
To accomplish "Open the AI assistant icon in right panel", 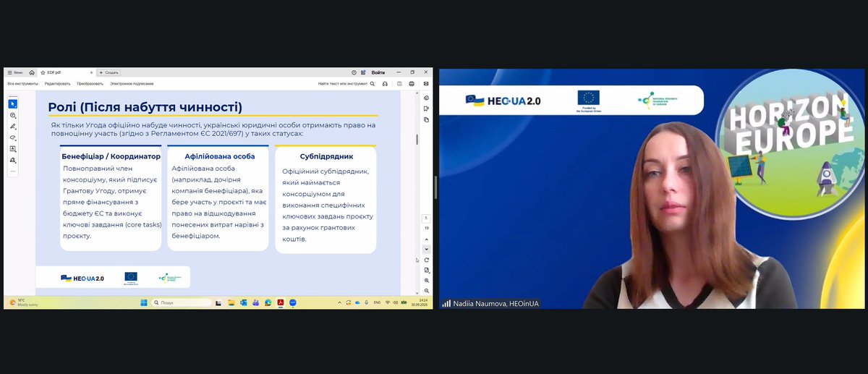I will (426, 98).
